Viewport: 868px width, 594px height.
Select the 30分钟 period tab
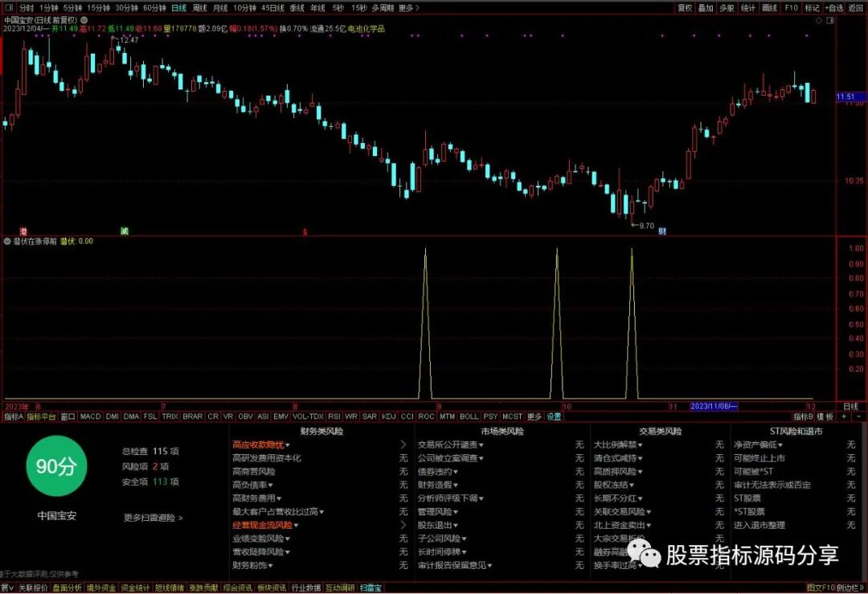click(x=127, y=8)
